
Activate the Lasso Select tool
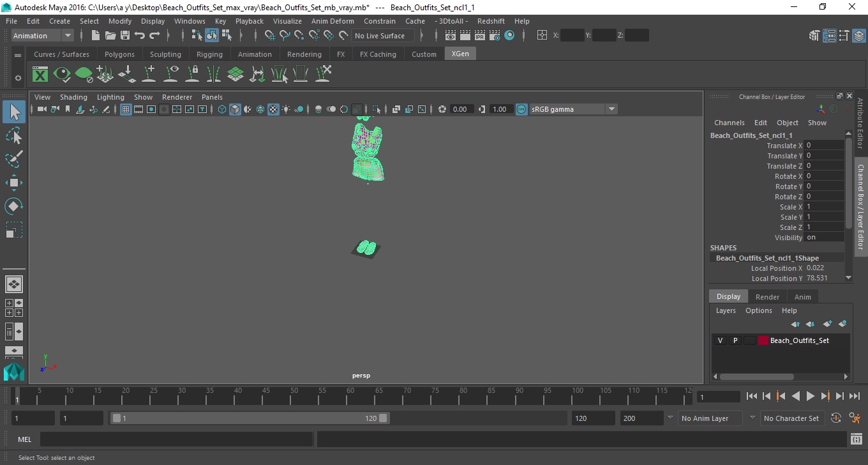tap(14, 135)
